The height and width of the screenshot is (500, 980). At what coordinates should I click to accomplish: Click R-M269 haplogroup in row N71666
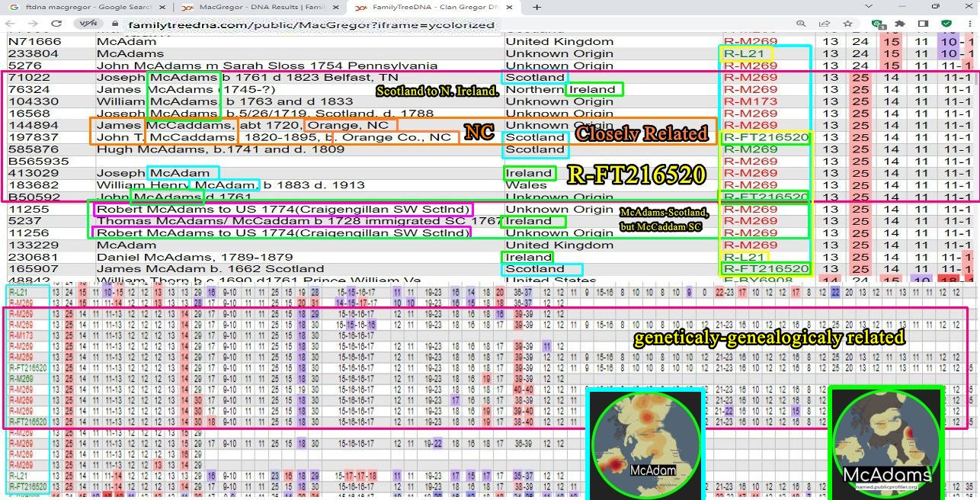[750, 41]
